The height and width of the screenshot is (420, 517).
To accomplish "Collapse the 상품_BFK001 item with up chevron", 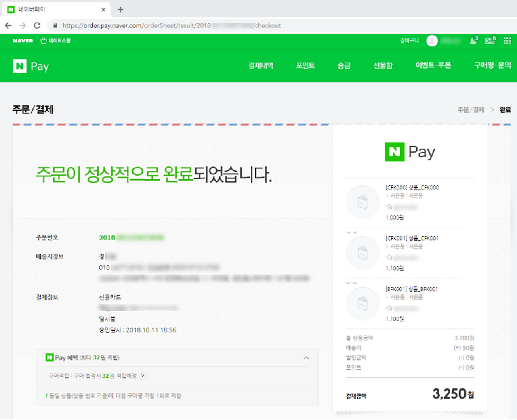I will click(355, 283).
